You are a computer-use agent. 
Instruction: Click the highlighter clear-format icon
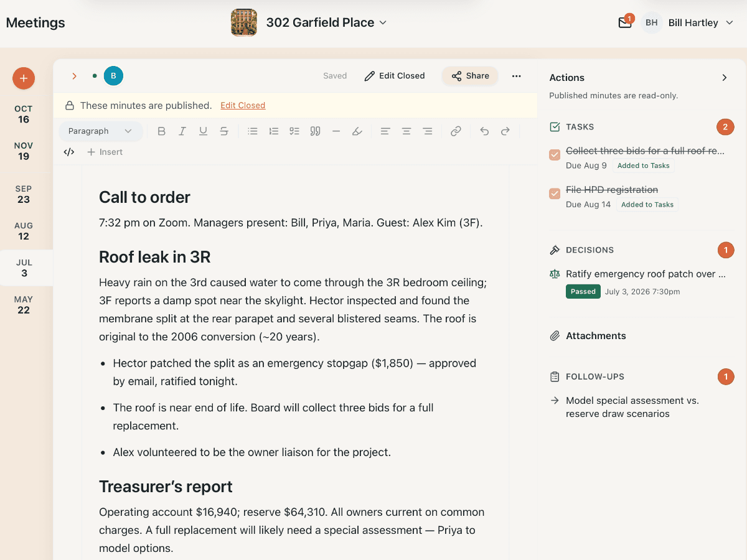(357, 131)
